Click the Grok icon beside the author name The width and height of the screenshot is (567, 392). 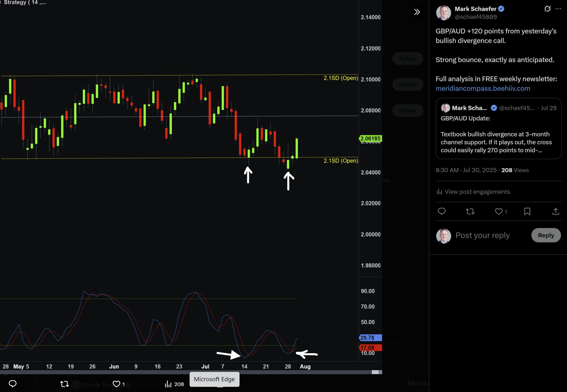click(547, 9)
